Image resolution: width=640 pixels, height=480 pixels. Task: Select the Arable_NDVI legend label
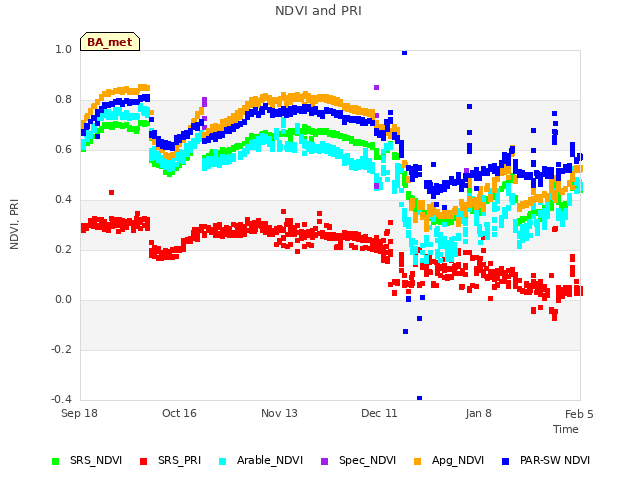(x=270, y=460)
